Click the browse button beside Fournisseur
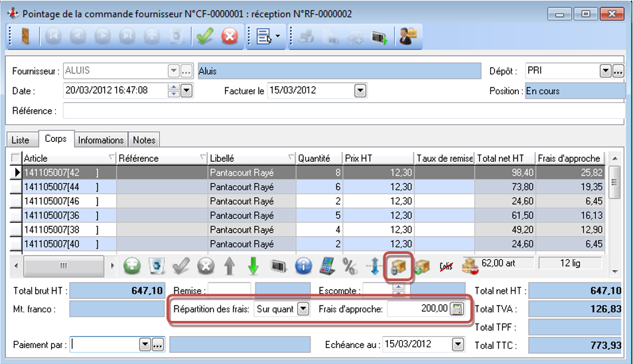This screenshot has width=633, height=364. click(x=186, y=71)
